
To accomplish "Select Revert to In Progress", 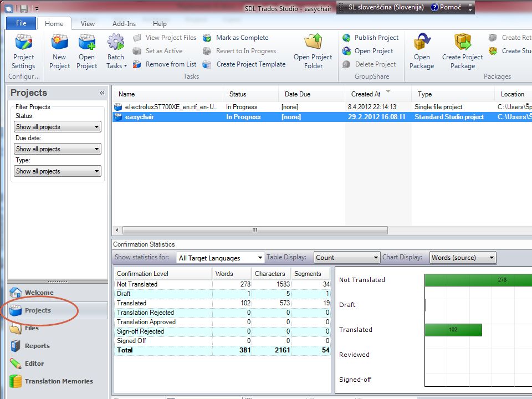I will pyautogui.click(x=239, y=51).
